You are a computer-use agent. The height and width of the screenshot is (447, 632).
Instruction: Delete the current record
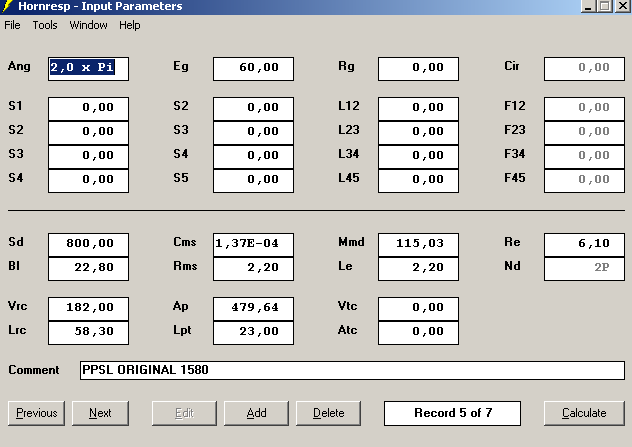coord(328,413)
